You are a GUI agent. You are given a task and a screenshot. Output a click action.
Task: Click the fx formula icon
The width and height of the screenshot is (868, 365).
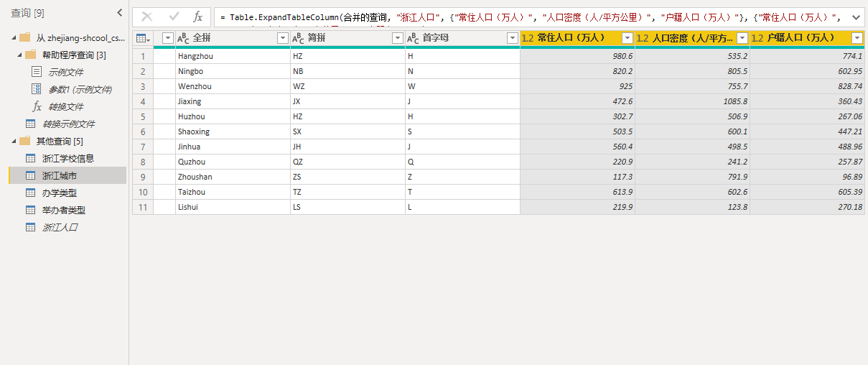coord(198,17)
